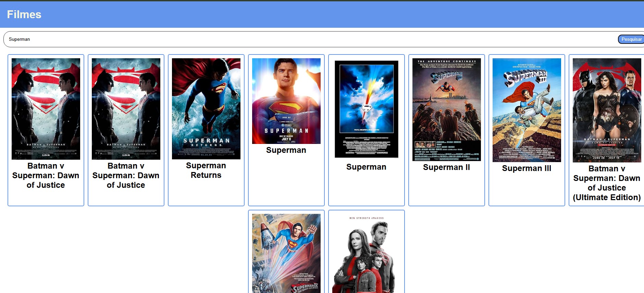Click the "Superman" title under the July 11 poster
Viewport: 644px width, 293px height.
pos(286,150)
